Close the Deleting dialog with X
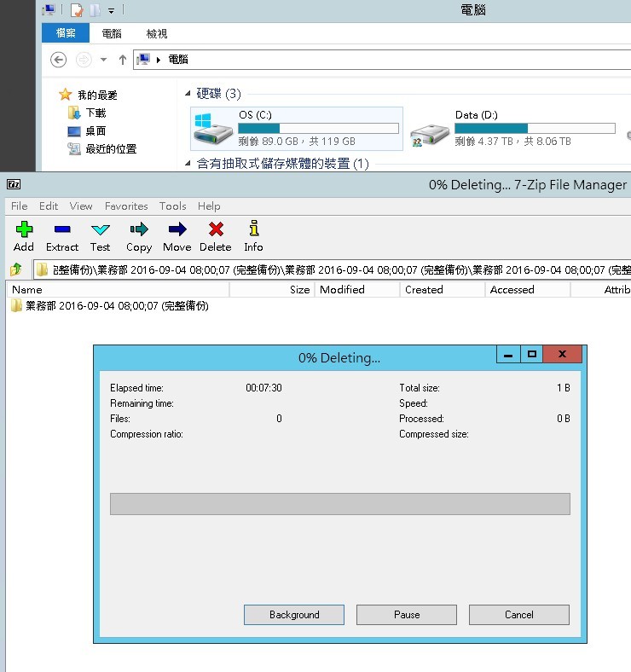631x672 pixels. 563,355
